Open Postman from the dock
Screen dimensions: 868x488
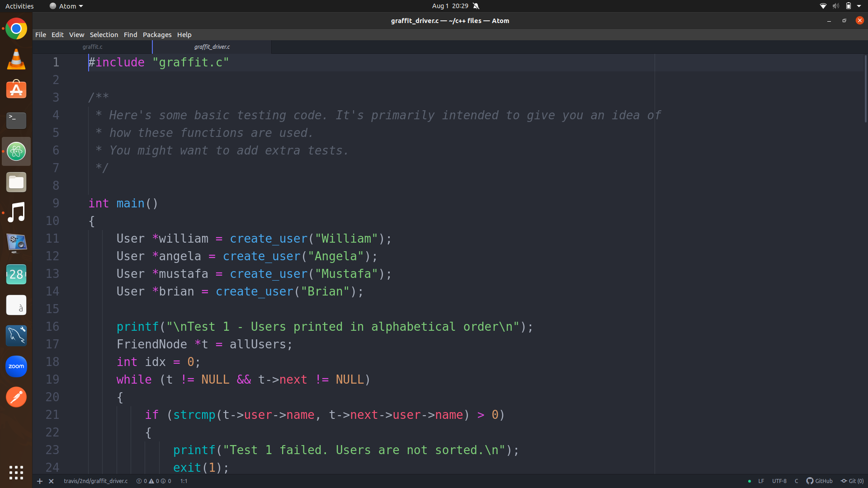[16, 397]
